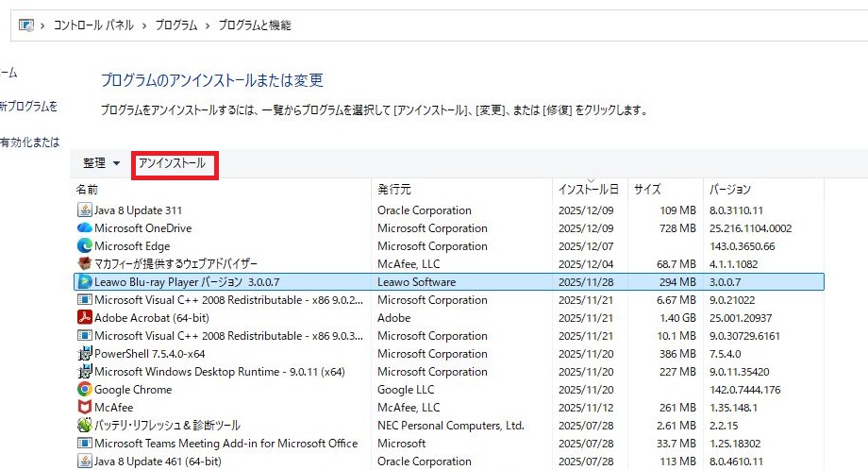This screenshot has height=470, width=868.
Task: Select the バッテリ・リフレッシュ＆診断ツール entry
Action: tap(167, 426)
